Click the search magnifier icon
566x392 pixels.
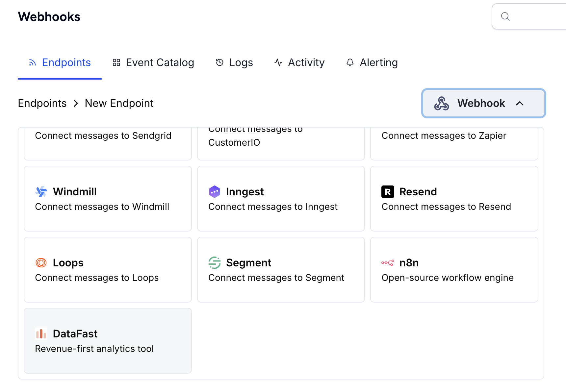[x=505, y=16]
